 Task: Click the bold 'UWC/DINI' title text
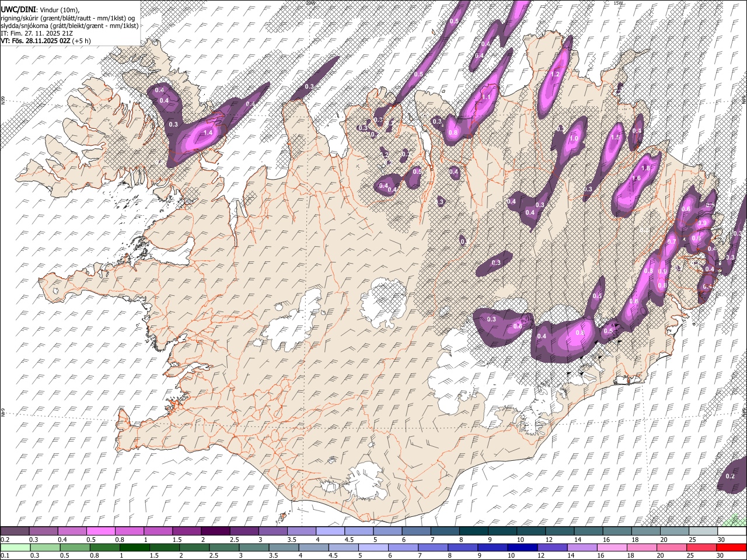18,9
